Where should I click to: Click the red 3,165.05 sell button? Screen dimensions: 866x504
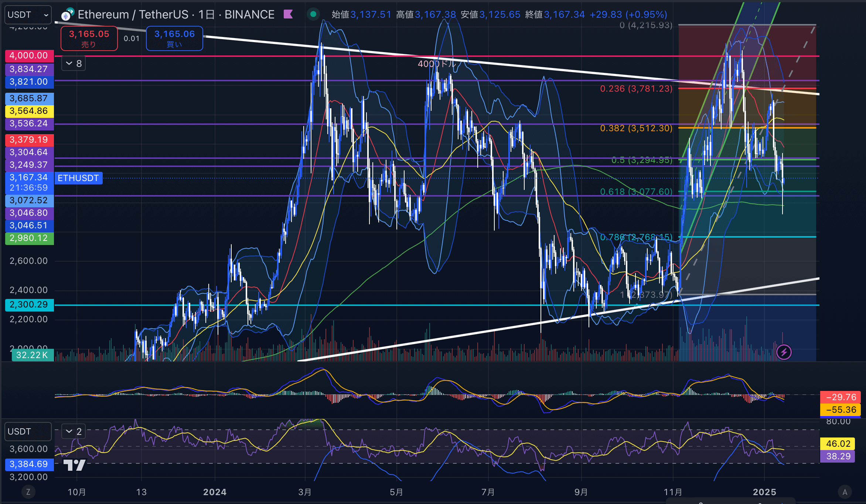(89, 38)
